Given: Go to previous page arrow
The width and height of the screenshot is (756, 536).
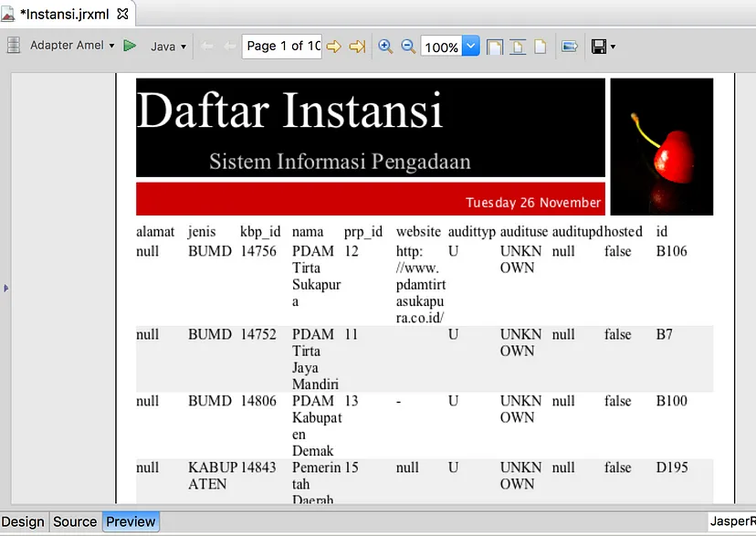Looking at the screenshot, I should [230, 47].
